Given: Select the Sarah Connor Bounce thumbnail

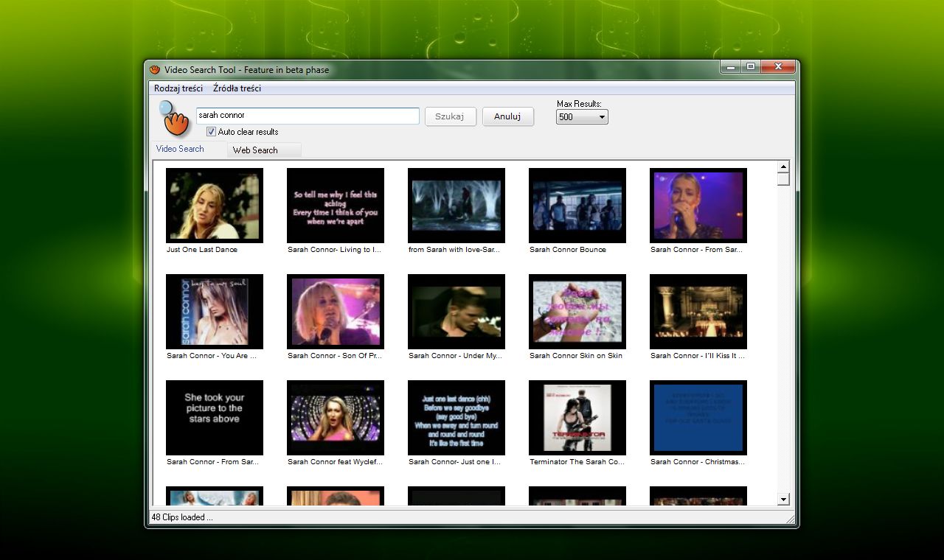Looking at the screenshot, I should [x=577, y=206].
